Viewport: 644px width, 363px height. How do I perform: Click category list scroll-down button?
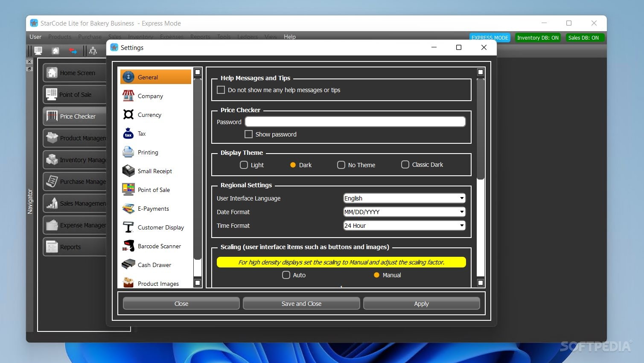(x=198, y=282)
